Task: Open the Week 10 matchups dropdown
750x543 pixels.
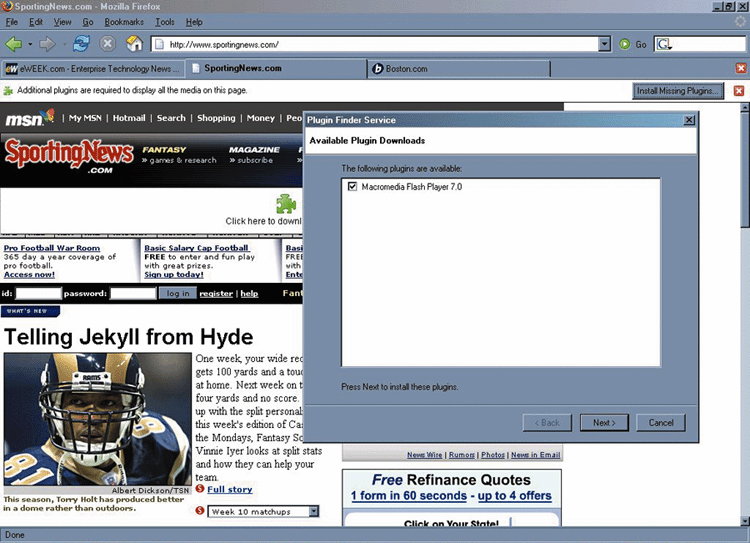Action: tap(313, 511)
